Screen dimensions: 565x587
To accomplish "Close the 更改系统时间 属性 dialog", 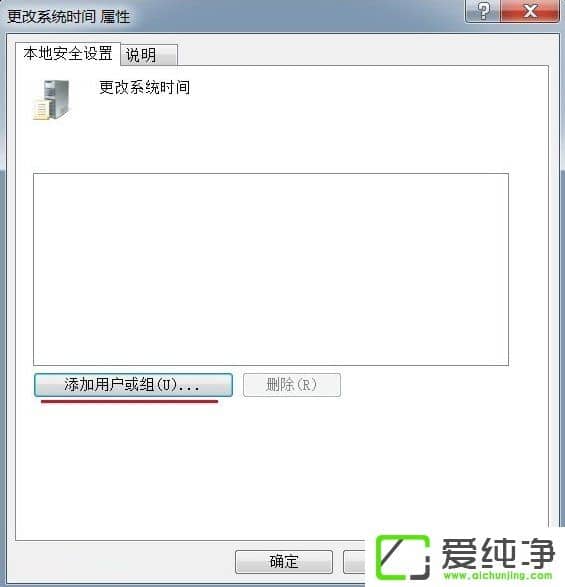I will tap(529, 11).
